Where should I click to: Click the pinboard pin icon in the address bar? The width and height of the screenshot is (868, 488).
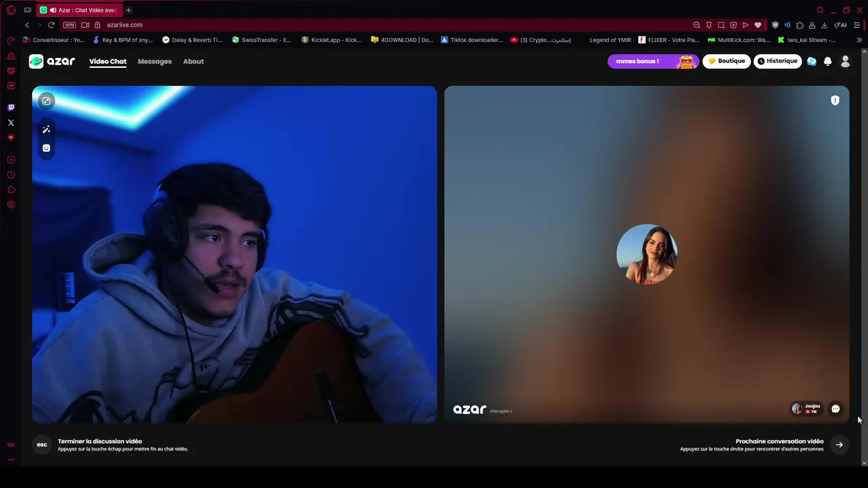click(709, 25)
